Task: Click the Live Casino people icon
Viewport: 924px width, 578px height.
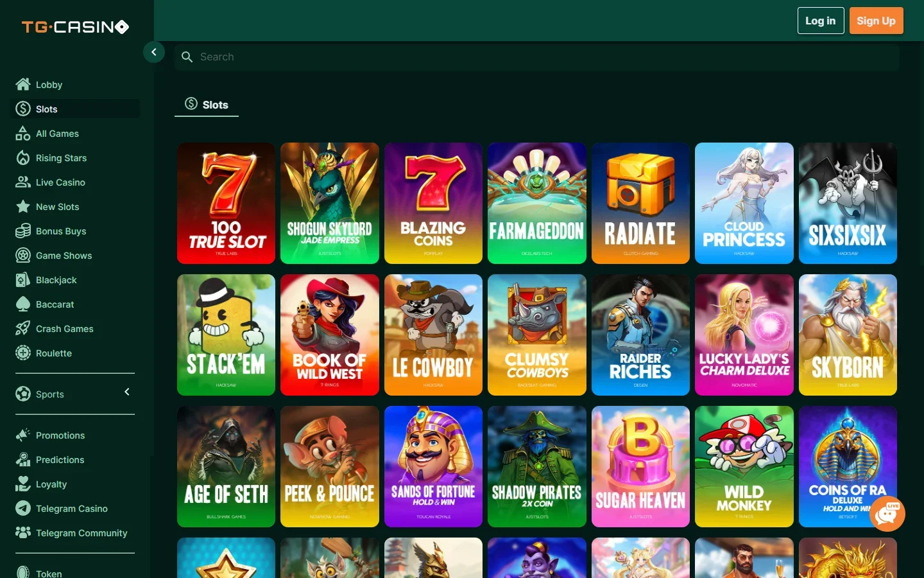Action: (x=23, y=182)
